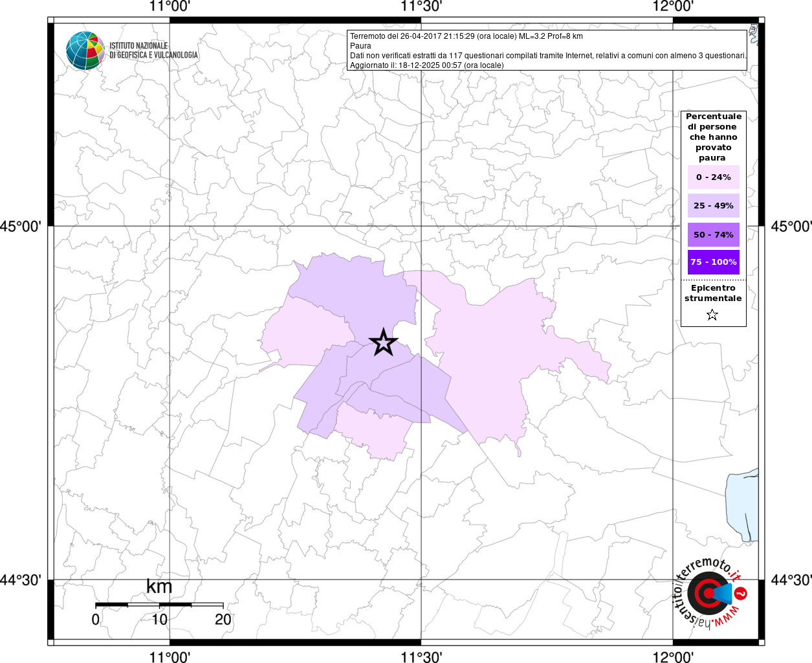This screenshot has width=812, height=663.
Task: Click the right axis label 44°30'
Action: click(x=791, y=580)
